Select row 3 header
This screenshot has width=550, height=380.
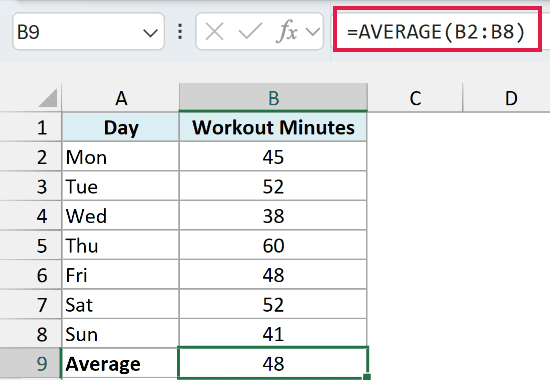[31, 186]
